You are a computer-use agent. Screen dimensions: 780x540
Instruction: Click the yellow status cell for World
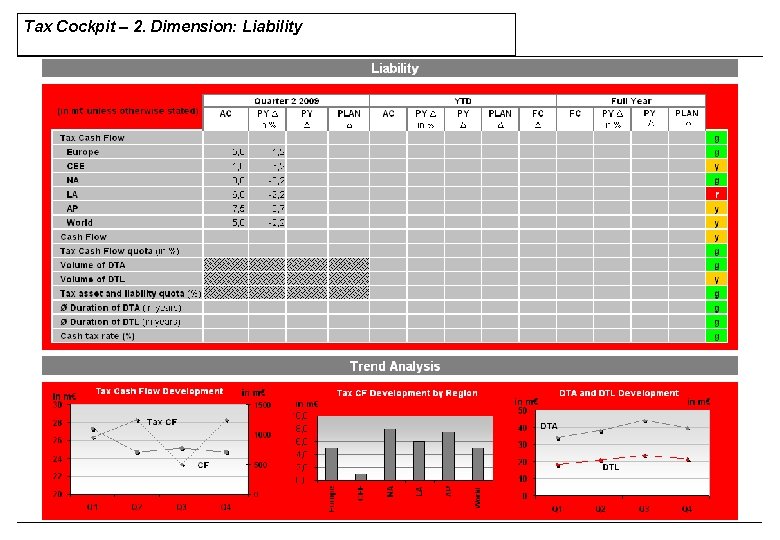(x=716, y=222)
